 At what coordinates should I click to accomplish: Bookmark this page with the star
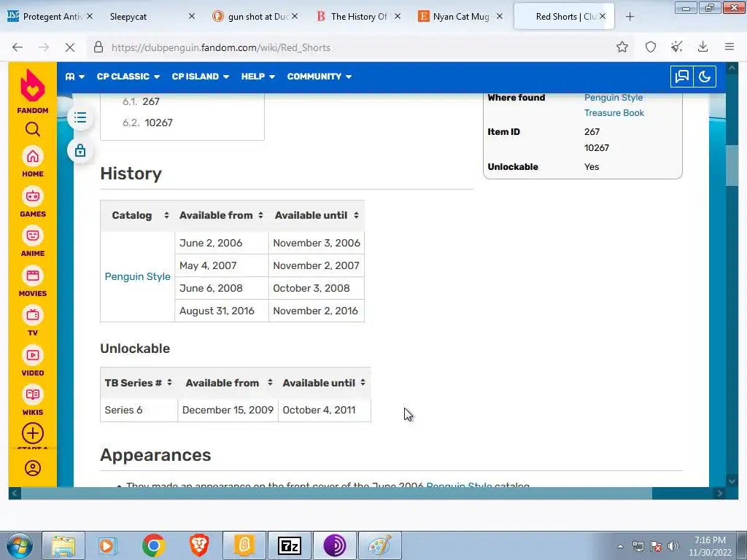coord(622,47)
